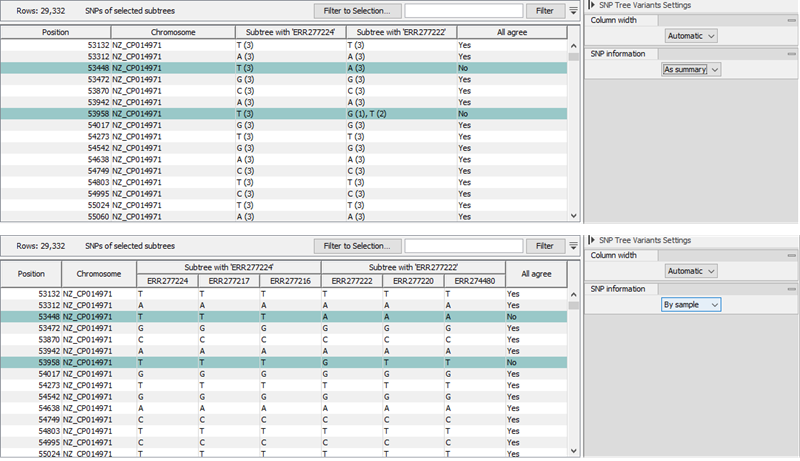
Task: Sort bottom table by Position column
Action: coord(31,274)
